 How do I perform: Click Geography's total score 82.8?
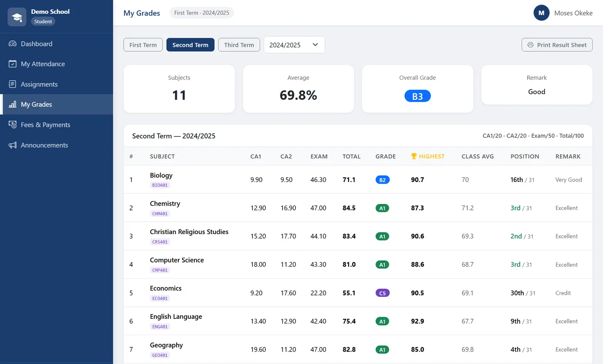point(349,350)
